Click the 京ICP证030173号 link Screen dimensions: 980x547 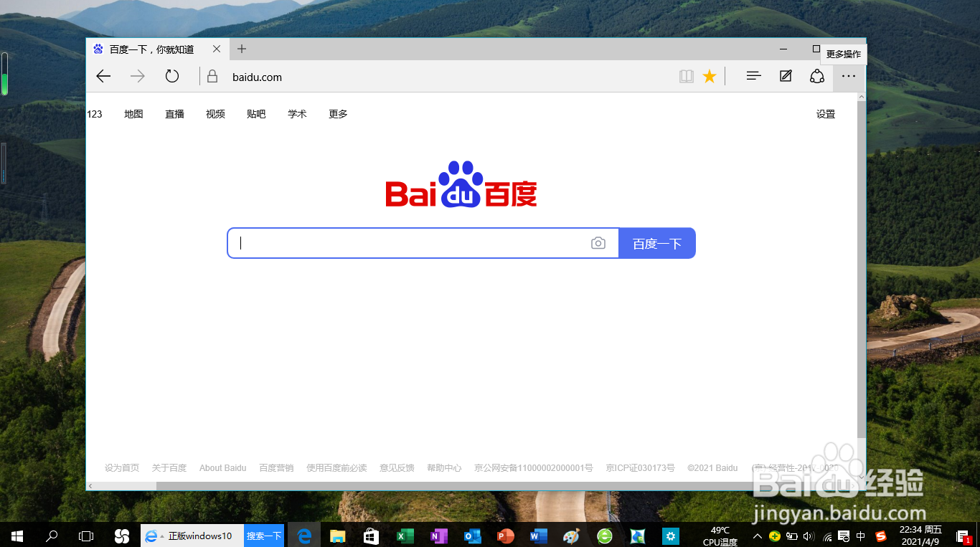640,467
